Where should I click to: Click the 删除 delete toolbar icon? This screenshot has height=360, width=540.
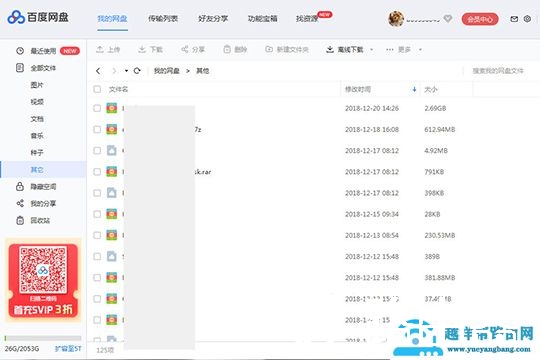coord(227,49)
